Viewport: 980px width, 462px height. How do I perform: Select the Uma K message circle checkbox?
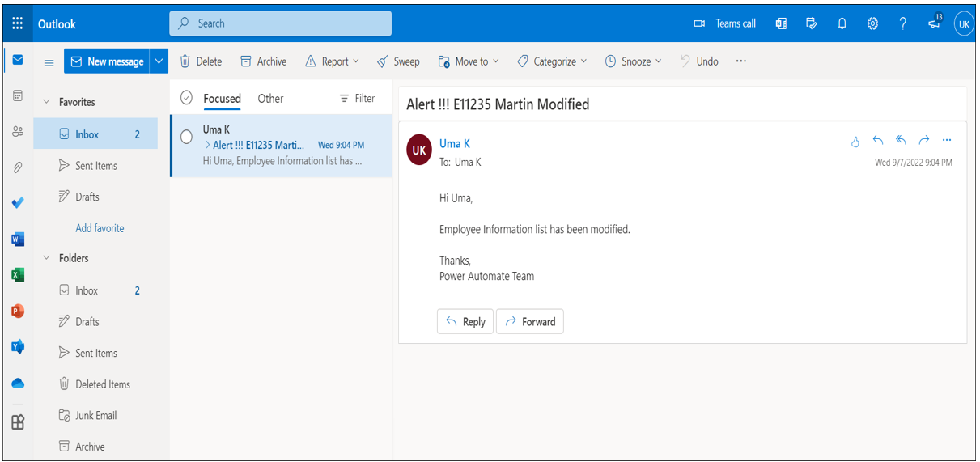[186, 137]
